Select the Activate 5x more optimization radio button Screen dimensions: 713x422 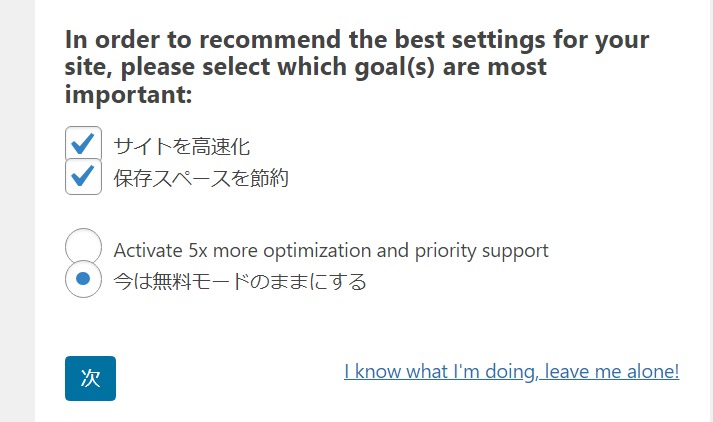84,247
